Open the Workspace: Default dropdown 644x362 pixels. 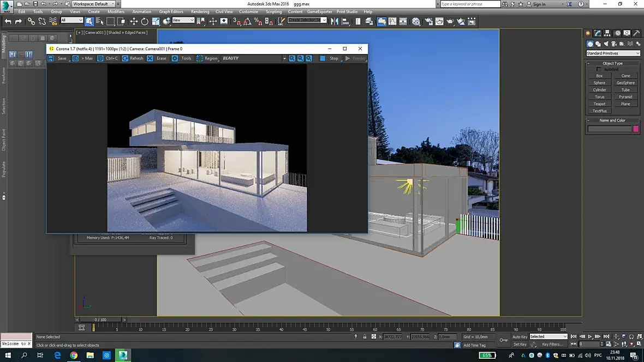[94, 4]
